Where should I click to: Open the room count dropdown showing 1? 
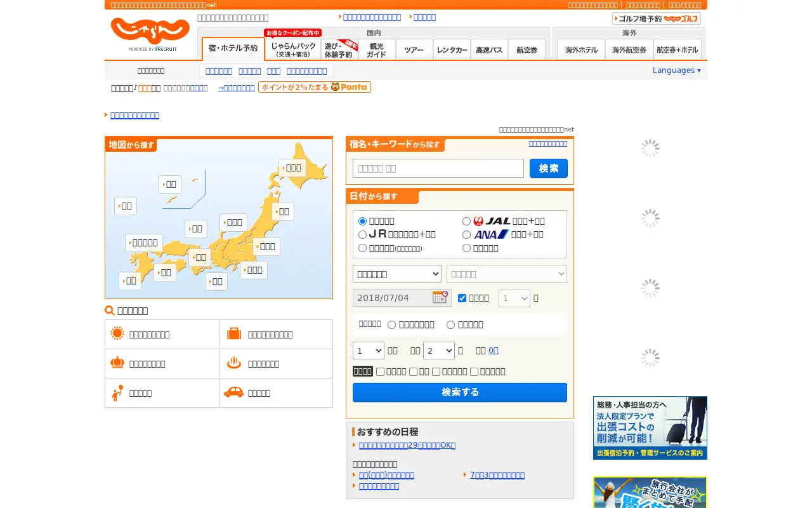coord(369,351)
